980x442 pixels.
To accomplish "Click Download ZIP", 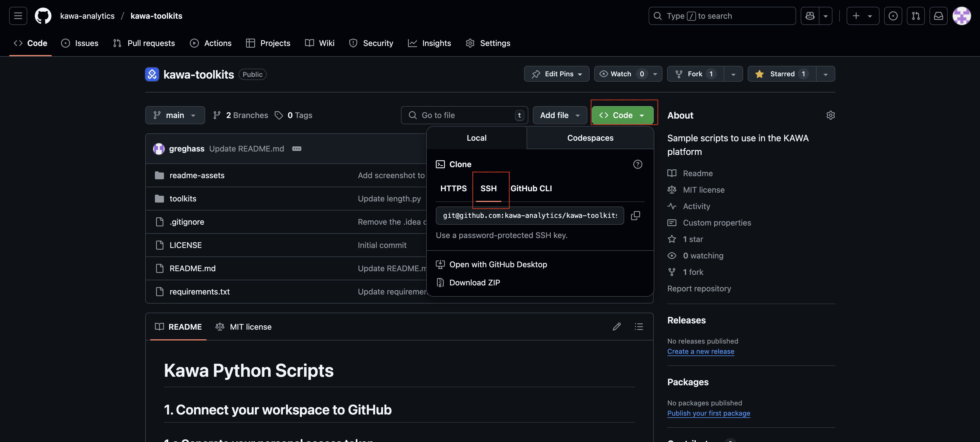I will click(x=474, y=283).
